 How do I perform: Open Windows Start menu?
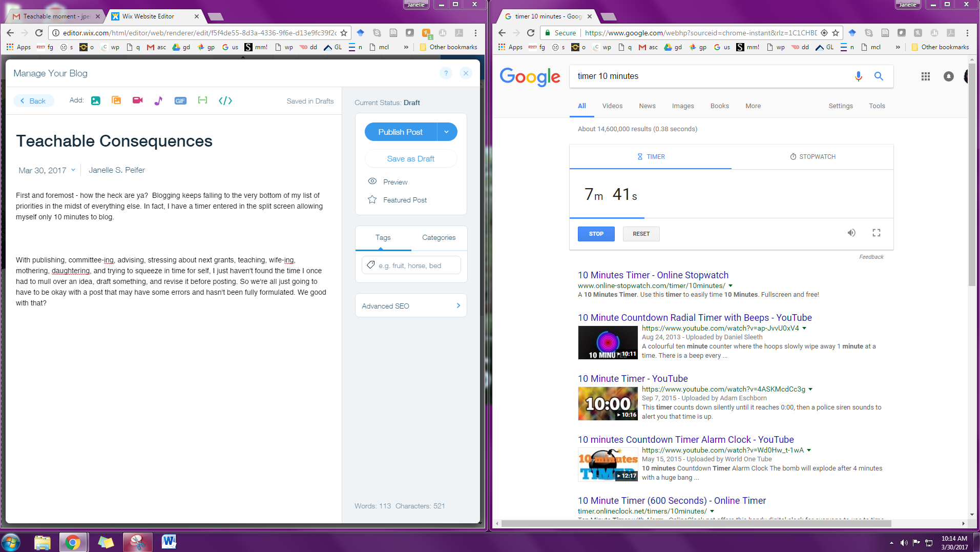click(10, 542)
